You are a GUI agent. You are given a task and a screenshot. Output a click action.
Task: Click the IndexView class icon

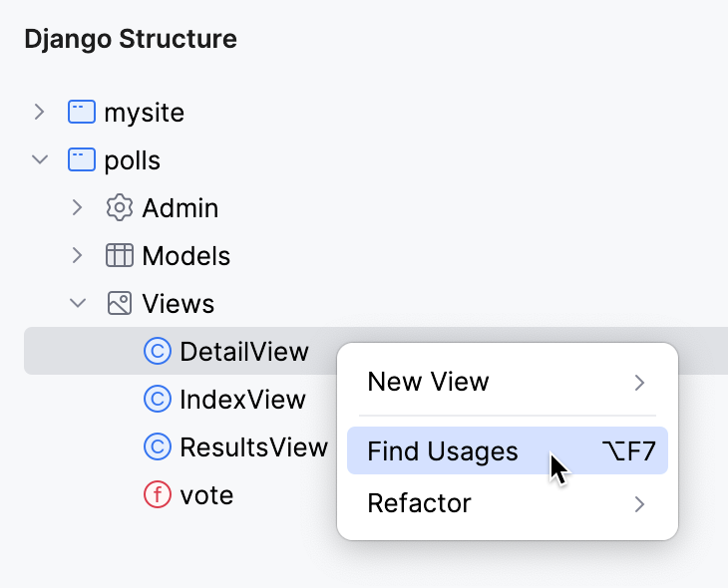[157, 400]
